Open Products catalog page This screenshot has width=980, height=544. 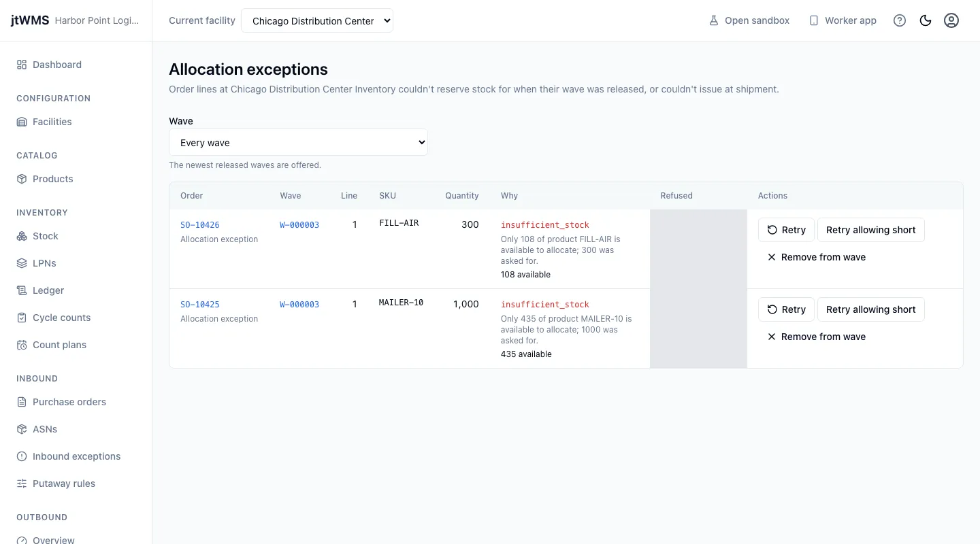tap(76, 179)
